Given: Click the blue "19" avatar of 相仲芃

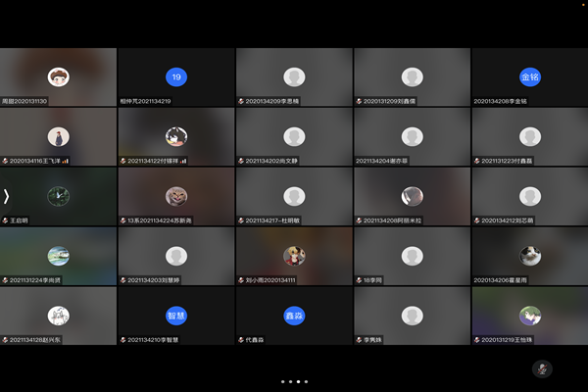Looking at the screenshot, I should coord(176,77).
